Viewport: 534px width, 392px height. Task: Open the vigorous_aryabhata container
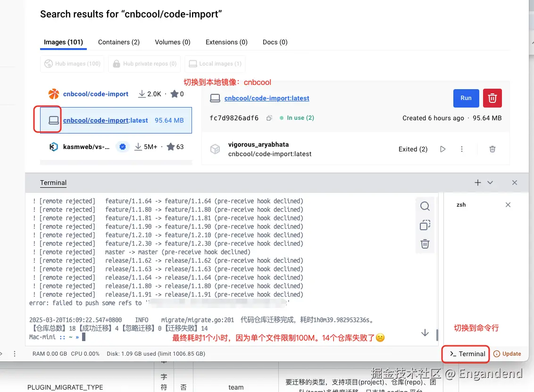point(259,144)
